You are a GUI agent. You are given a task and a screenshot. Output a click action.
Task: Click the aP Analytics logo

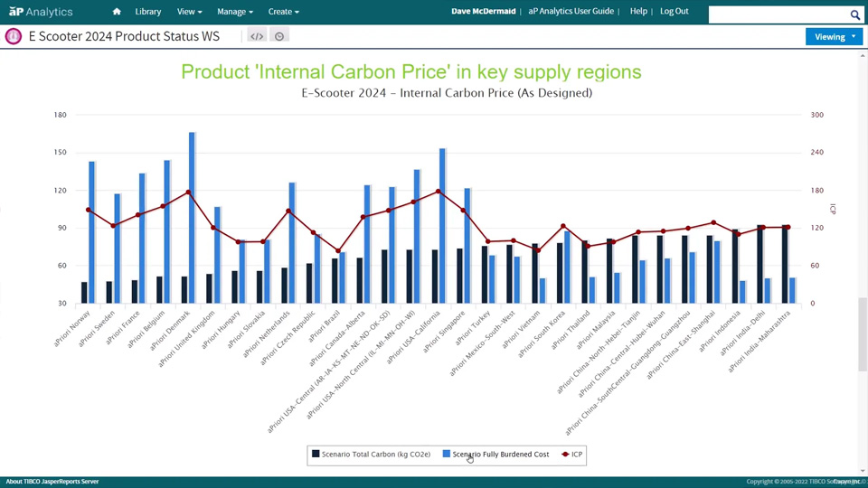click(41, 12)
